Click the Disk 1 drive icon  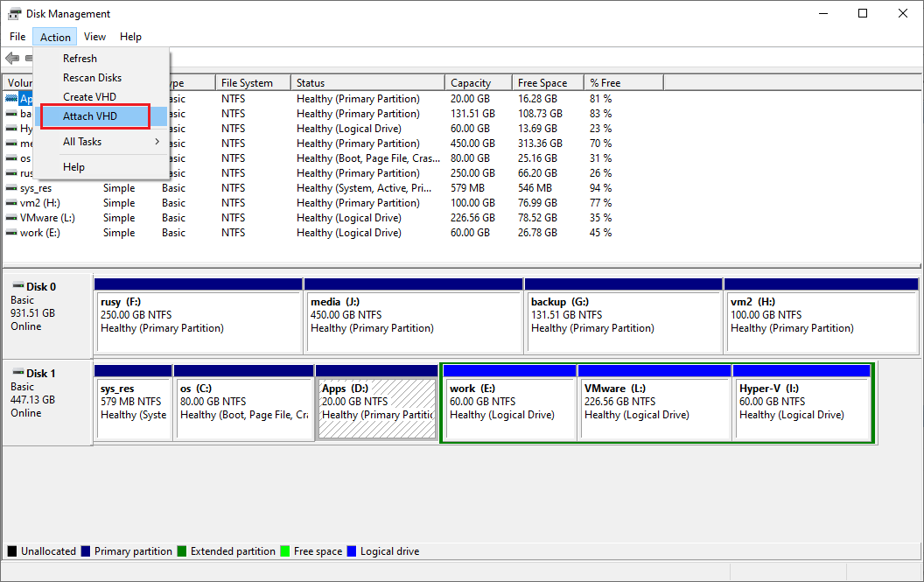tap(17, 373)
